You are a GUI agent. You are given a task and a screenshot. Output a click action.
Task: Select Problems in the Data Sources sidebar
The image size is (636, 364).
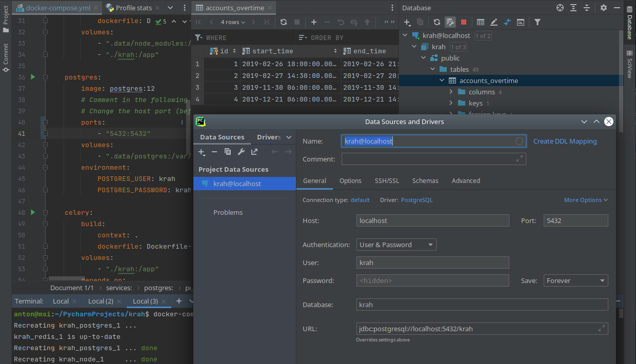pyautogui.click(x=228, y=212)
